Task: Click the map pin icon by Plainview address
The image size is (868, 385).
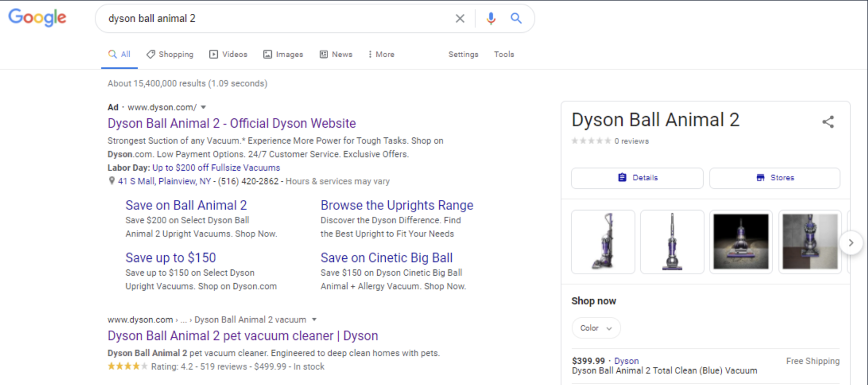Action: (111, 181)
